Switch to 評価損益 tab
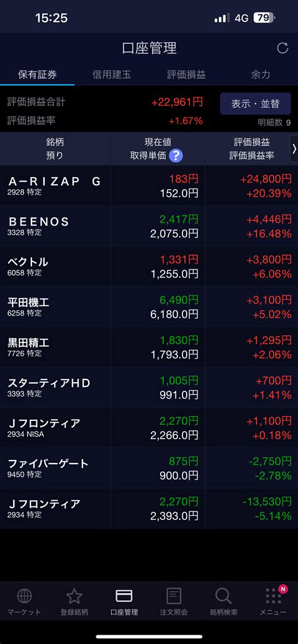The height and width of the screenshot is (644, 298). click(186, 75)
